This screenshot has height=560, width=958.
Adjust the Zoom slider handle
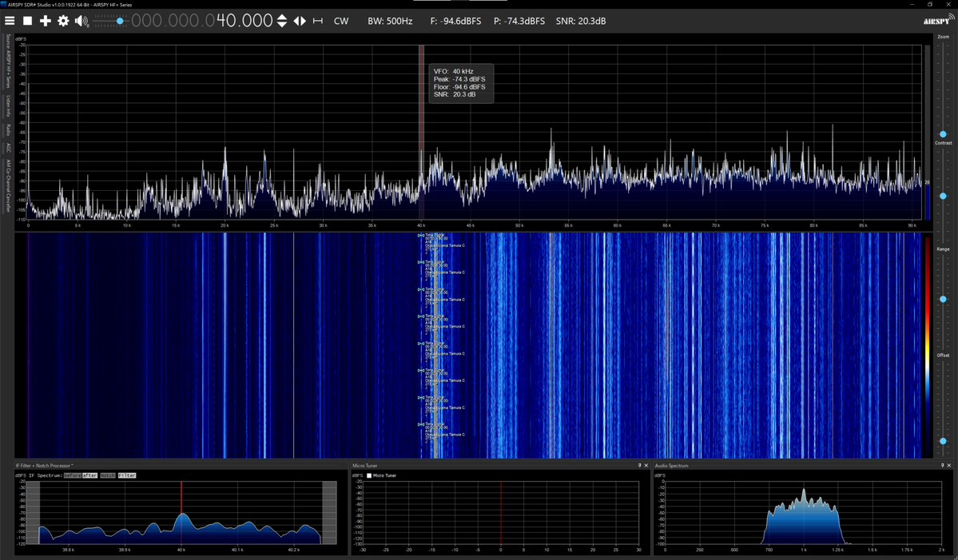943,133
